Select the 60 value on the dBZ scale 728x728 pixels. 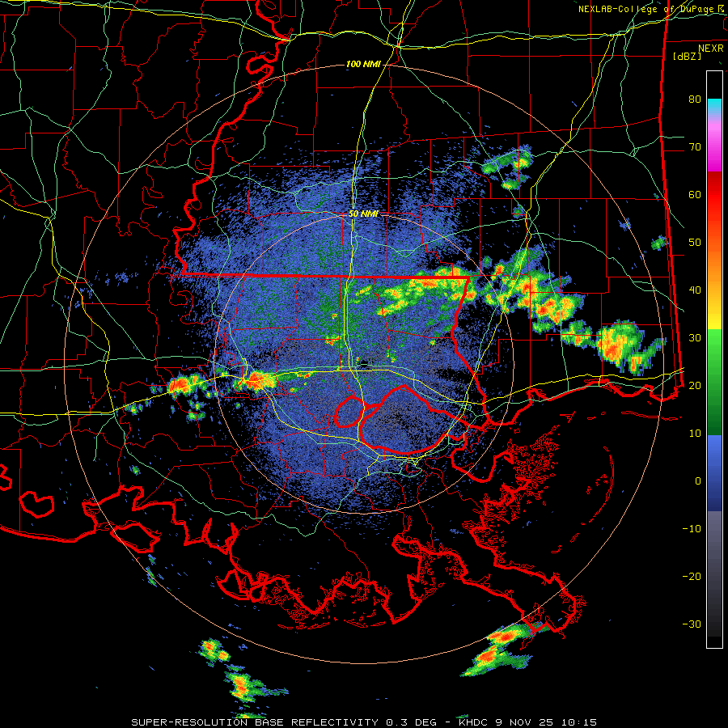click(x=695, y=195)
